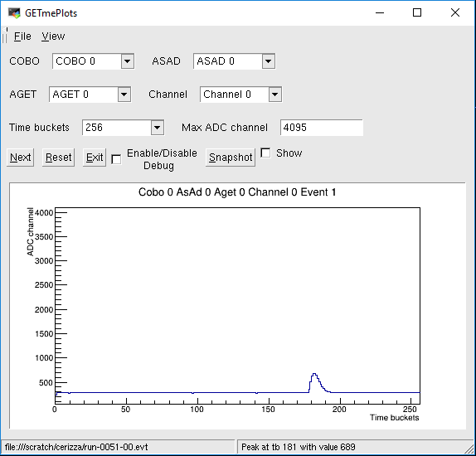The width and height of the screenshot is (476, 456).
Task: Click the Max ADC channel input field
Action: [x=322, y=128]
